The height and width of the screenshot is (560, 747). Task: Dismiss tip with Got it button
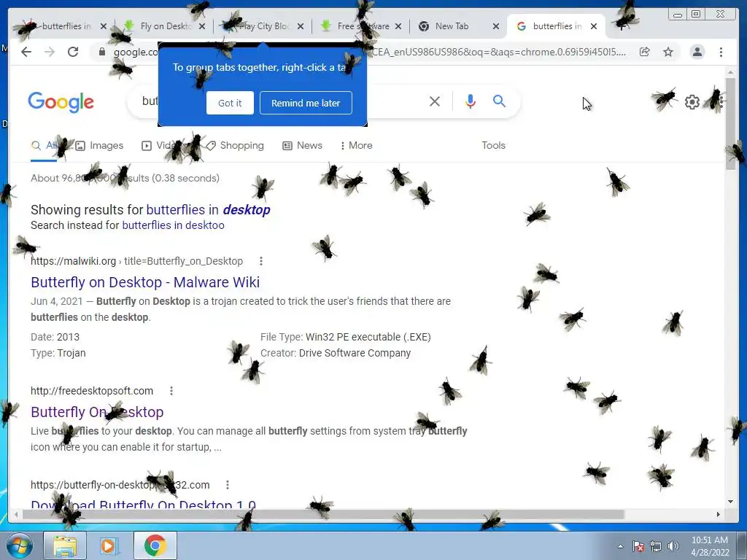(230, 103)
